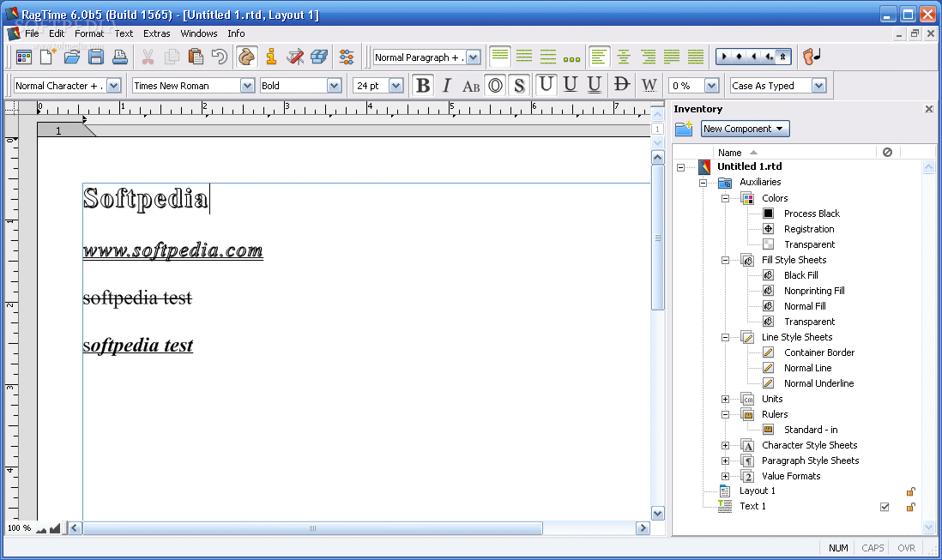Open the Normal Character style dropdown
942x560 pixels.
(x=114, y=86)
